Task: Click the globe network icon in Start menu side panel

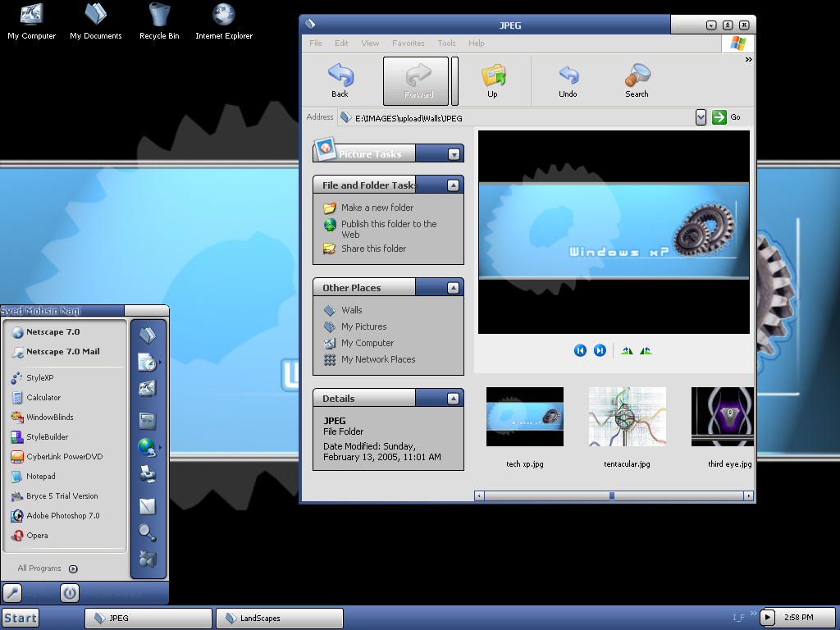Action: pos(146,447)
